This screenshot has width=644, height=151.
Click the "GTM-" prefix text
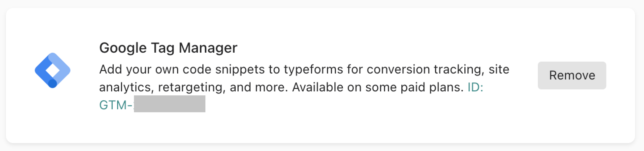[116, 105]
